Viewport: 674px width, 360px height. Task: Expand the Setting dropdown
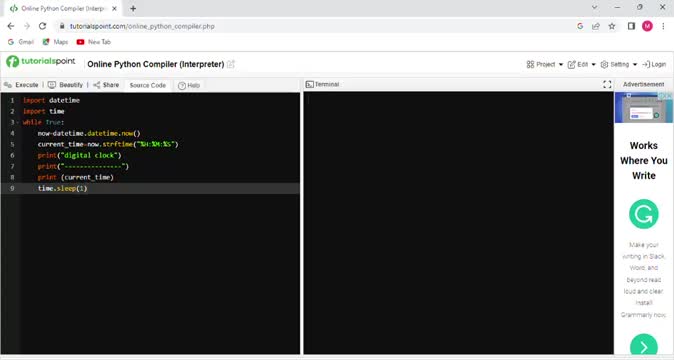619,64
